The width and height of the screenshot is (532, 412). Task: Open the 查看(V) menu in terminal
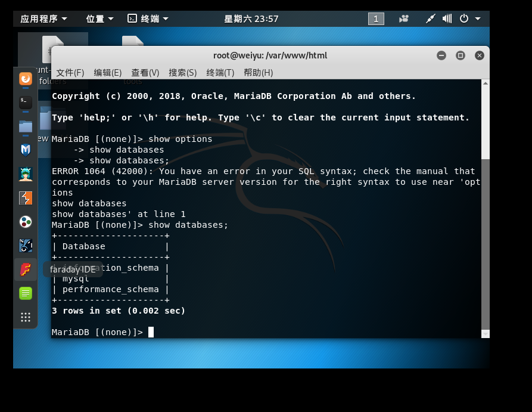coord(145,73)
